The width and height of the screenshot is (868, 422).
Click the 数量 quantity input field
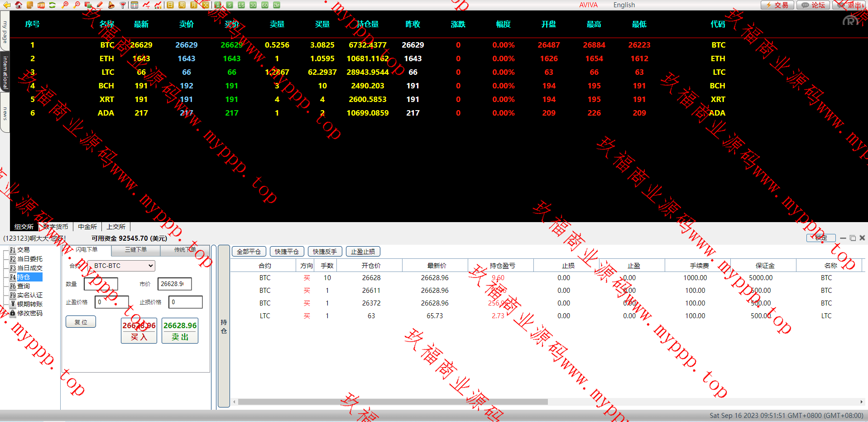pos(101,284)
